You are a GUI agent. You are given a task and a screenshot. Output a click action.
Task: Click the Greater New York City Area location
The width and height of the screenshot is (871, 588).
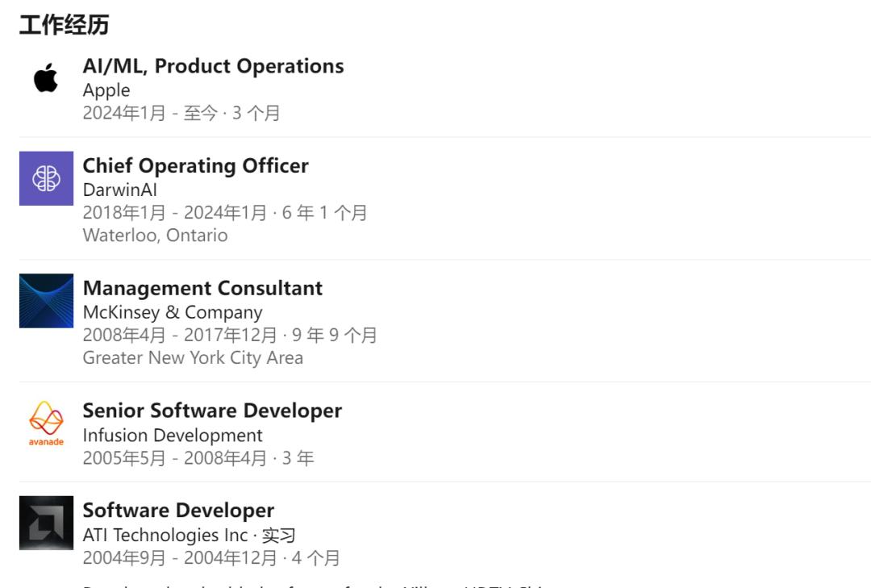point(193,358)
